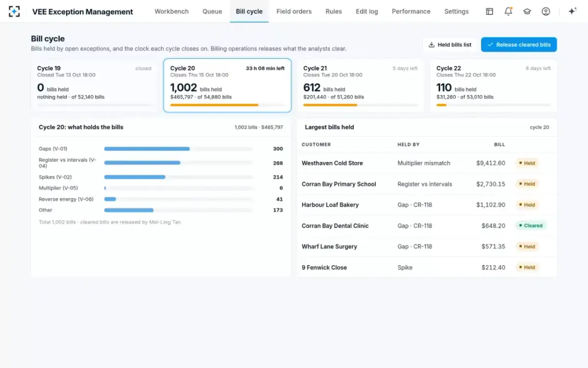Click the BILL column header
This screenshot has width=588, height=368.
499,144
